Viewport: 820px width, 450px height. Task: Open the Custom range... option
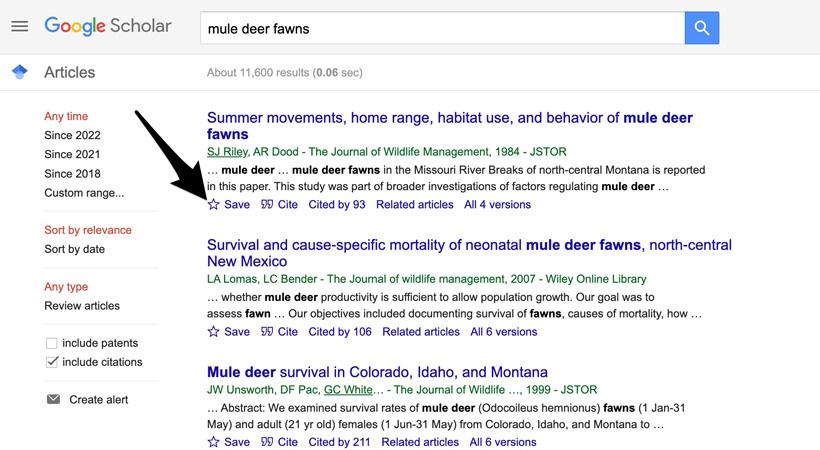(84, 193)
